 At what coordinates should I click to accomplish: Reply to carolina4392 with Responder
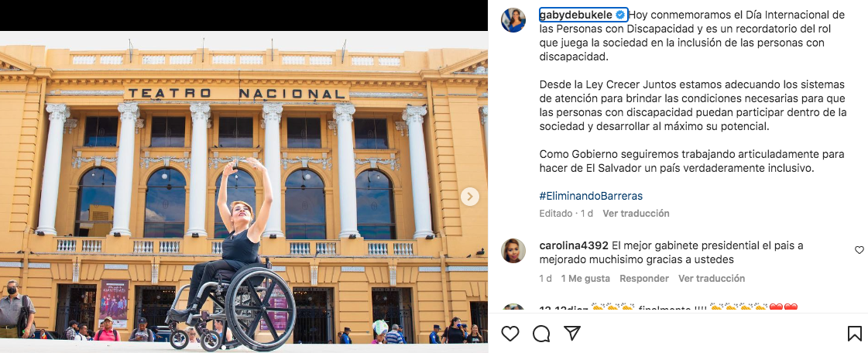pos(643,279)
